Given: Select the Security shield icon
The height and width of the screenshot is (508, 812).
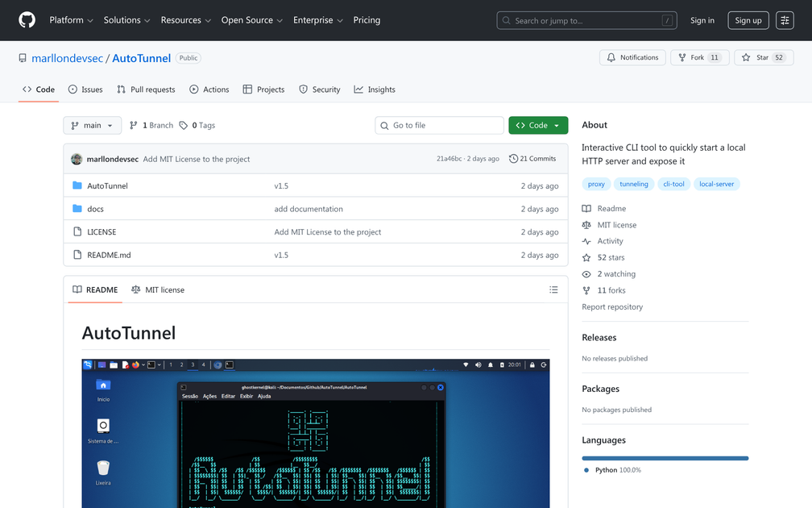Looking at the screenshot, I should point(302,90).
